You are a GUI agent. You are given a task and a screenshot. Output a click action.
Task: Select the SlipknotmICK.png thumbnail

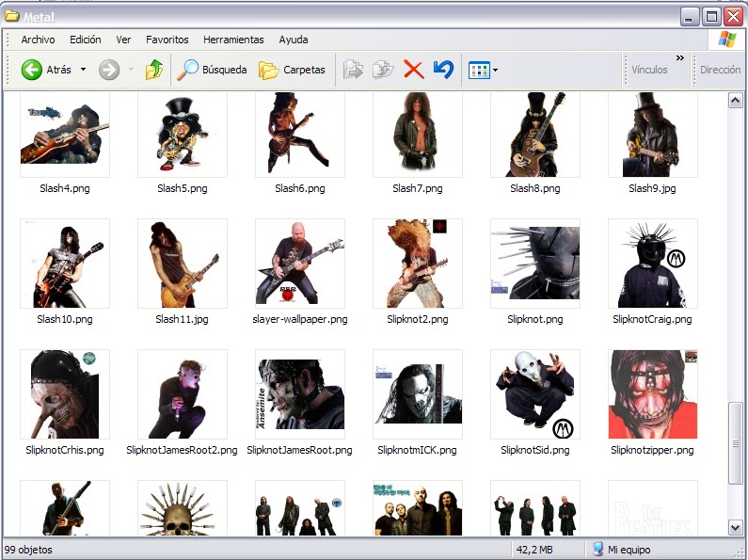(418, 394)
